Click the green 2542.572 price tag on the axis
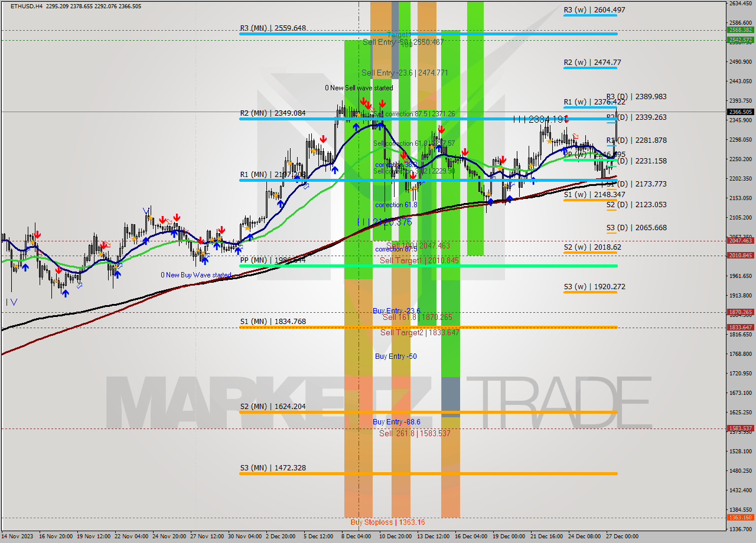Screen dimensions: 756x543 tap(741, 40)
